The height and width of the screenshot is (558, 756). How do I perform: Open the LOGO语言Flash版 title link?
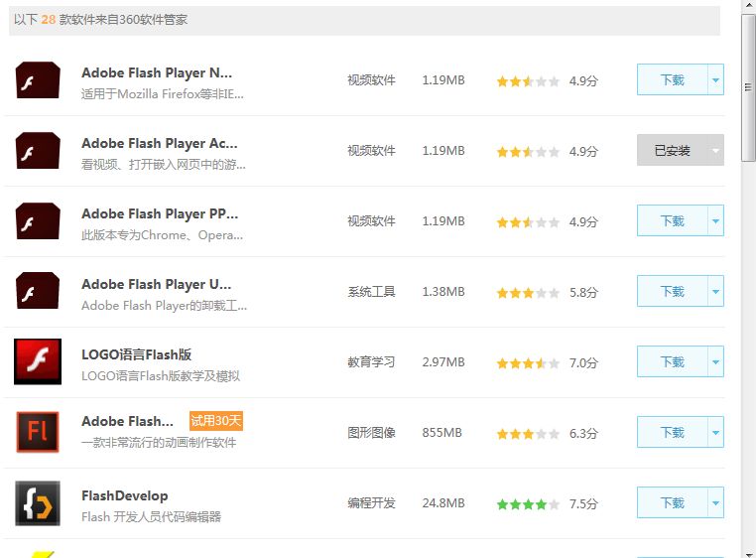coord(137,354)
